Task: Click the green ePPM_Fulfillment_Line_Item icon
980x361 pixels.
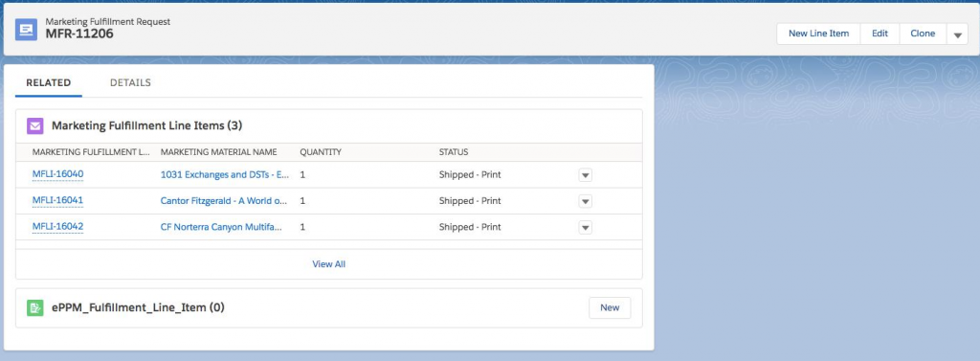Action: pos(35,307)
